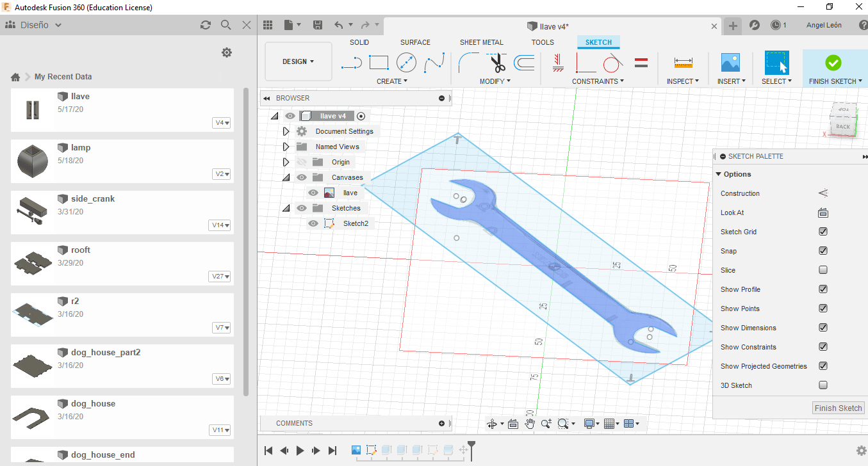868x466 pixels.
Task: Hide Sketch2 with its eye icon
Action: point(313,223)
